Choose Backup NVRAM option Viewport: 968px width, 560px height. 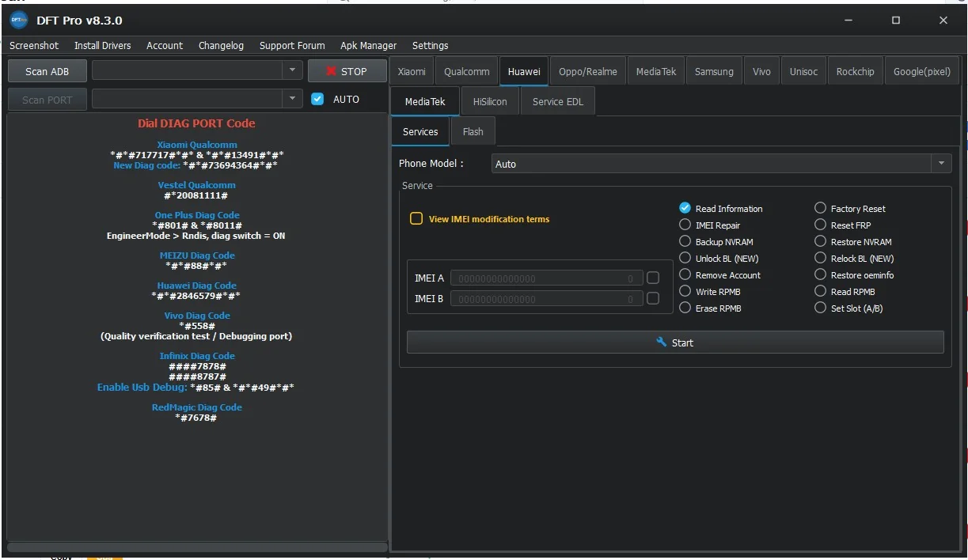(685, 241)
